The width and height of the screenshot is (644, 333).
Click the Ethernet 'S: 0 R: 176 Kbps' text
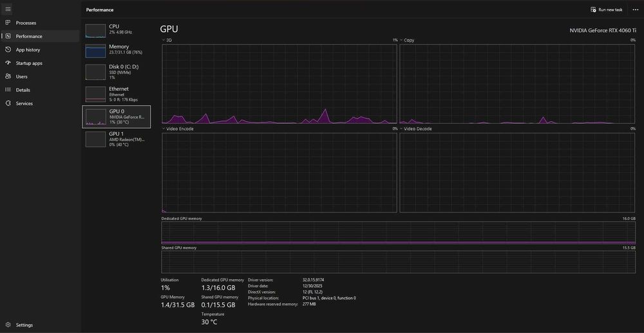(123, 100)
